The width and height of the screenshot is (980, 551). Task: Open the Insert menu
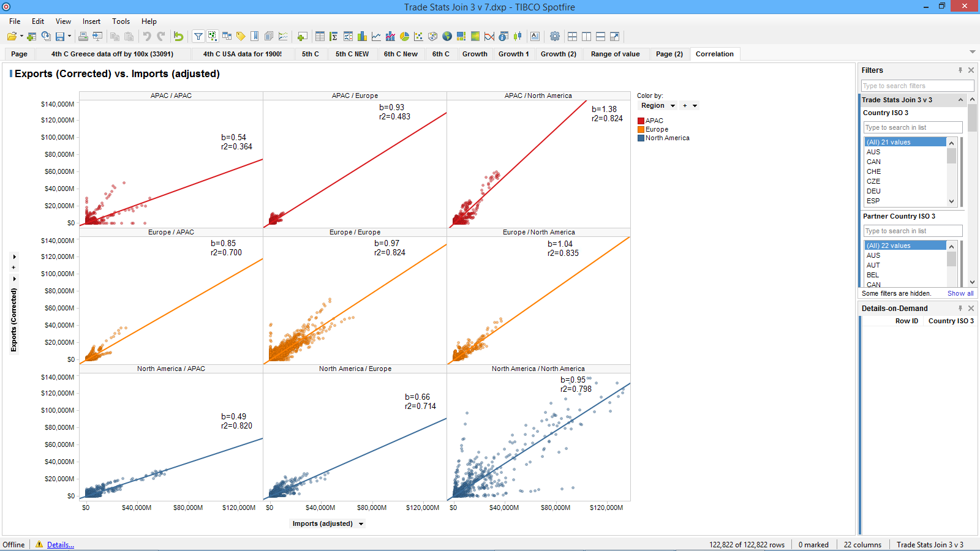click(x=91, y=21)
